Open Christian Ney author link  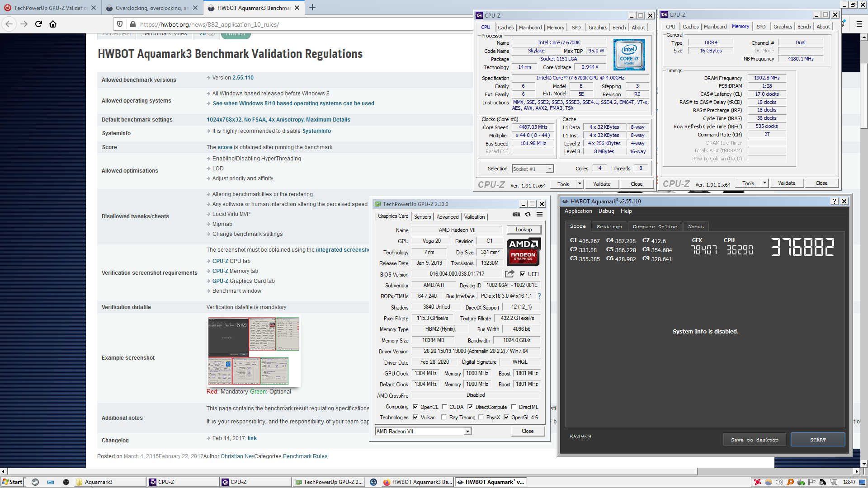[237, 456]
